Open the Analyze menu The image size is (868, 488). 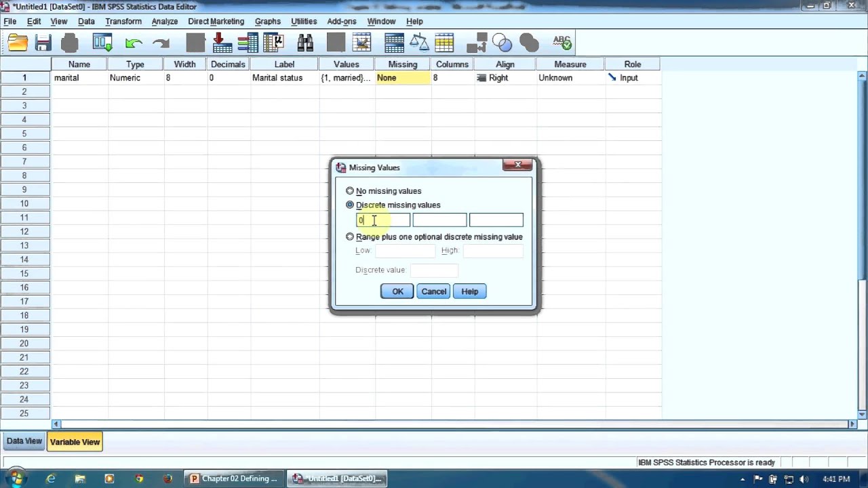[165, 22]
